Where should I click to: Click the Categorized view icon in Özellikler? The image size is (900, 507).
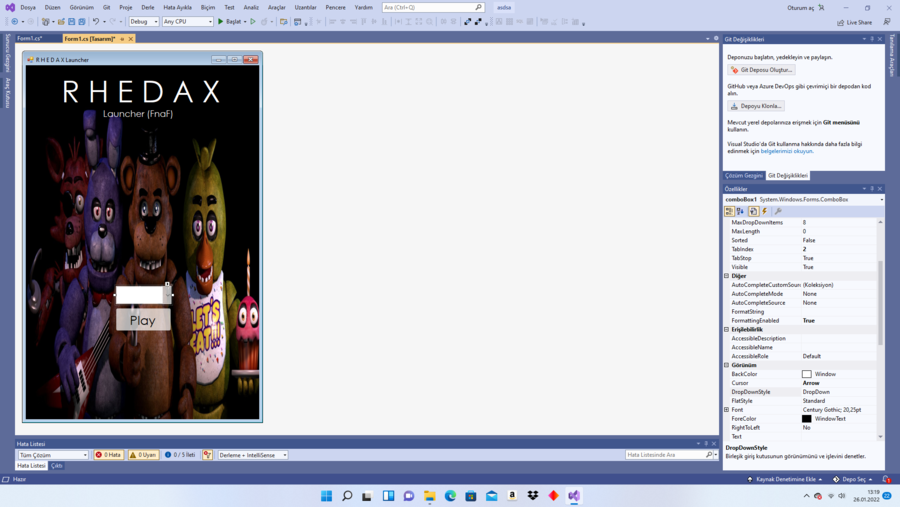[730, 211]
